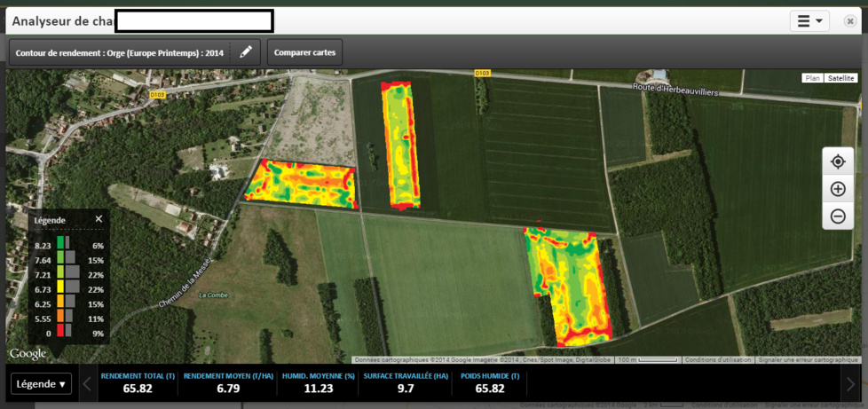
Task: Center map with the locate target icon
Action: (837, 161)
